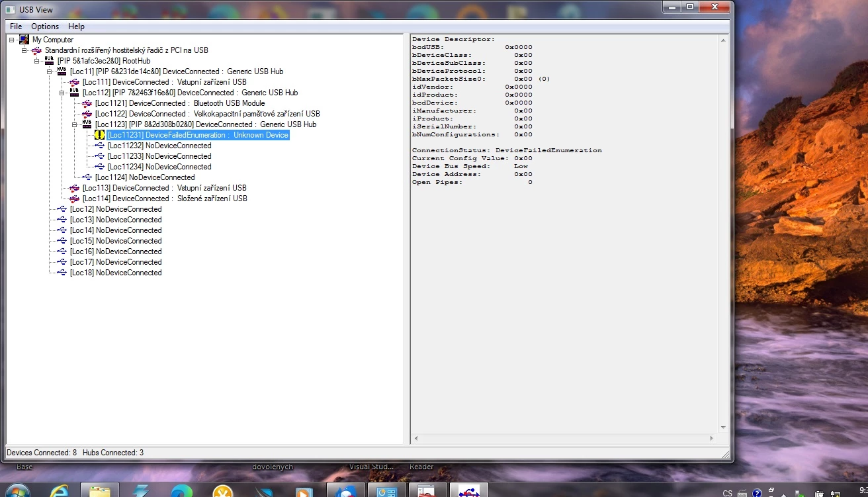Collapse the Loc11 Generic USB Hub node
The image size is (868, 497).
[x=49, y=71]
